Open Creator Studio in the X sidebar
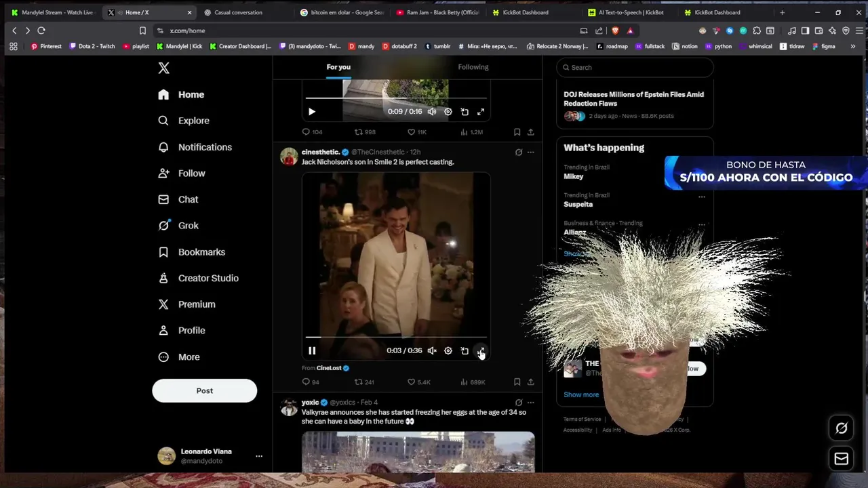 pyautogui.click(x=197, y=278)
